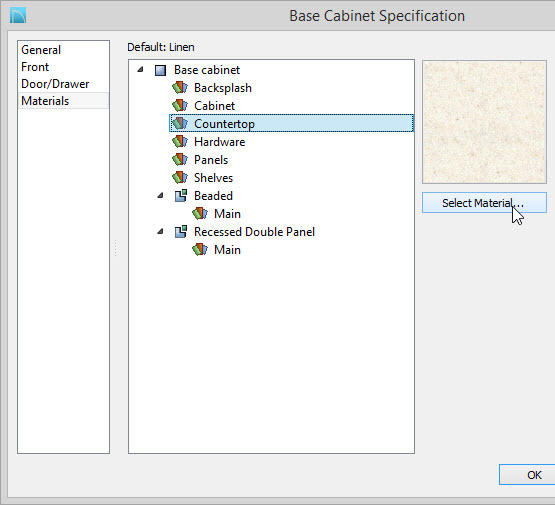
Task: Click the application logo in title bar
Action: pyautogui.click(x=18, y=16)
